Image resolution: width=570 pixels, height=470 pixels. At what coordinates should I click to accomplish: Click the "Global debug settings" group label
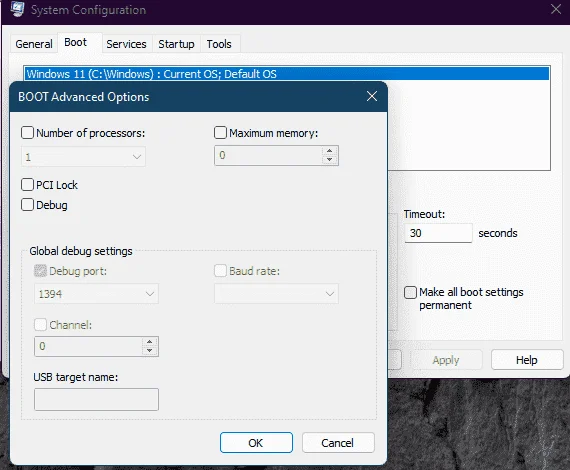81,251
